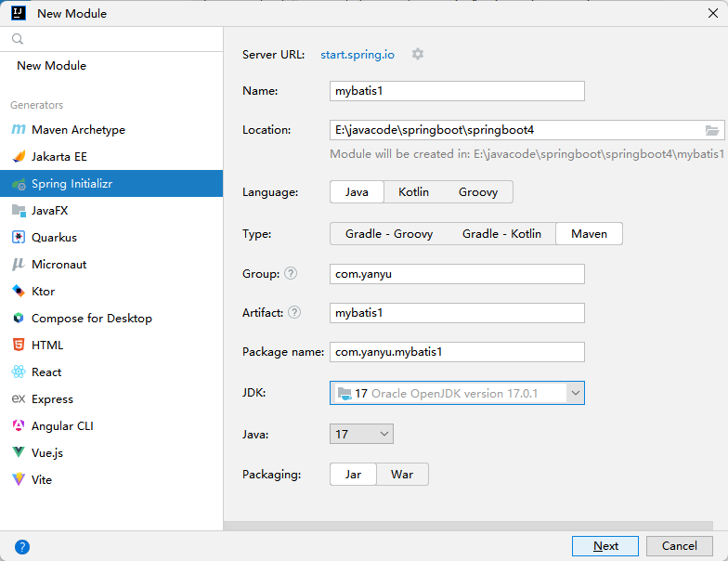Viewport: 728px width, 561px height.
Task: Close the New Module dialog
Action: (x=713, y=13)
